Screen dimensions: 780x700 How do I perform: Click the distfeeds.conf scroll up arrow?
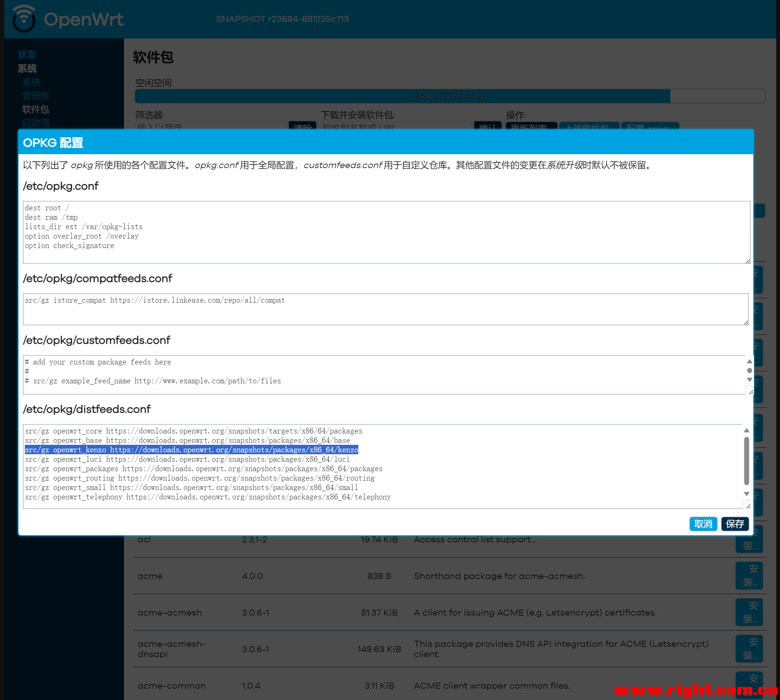(746, 430)
